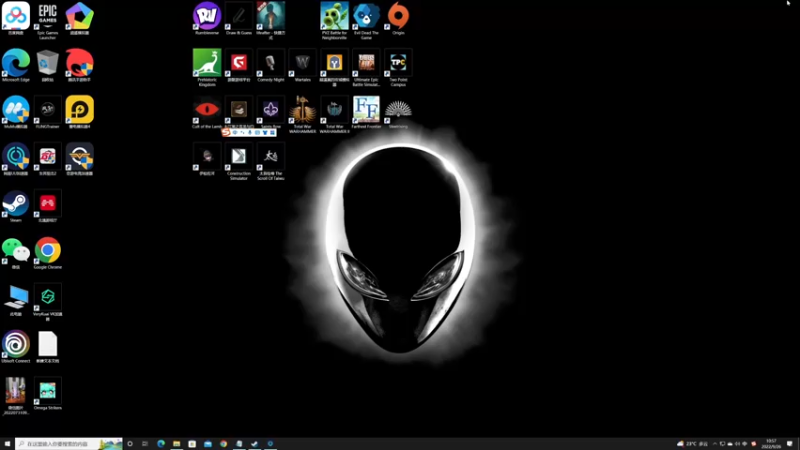Open the notification center icon
Image resolution: width=800 pixels, height=450 pixels.
click(790, 444)
